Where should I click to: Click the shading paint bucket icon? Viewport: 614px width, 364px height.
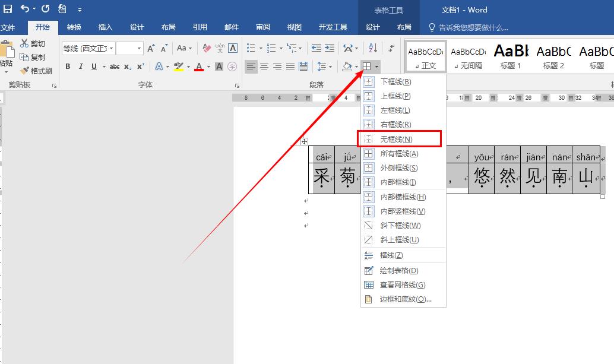(x=347, y=67)
